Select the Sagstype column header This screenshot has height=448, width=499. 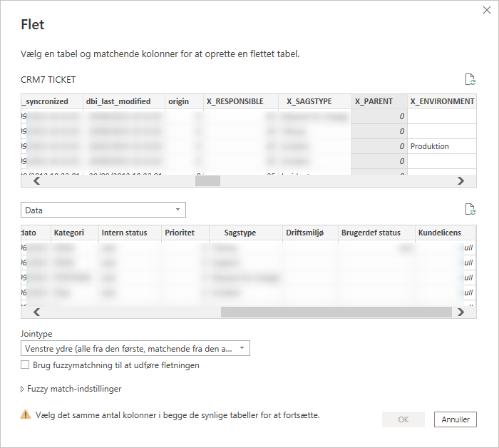click(x=246, y=233)
